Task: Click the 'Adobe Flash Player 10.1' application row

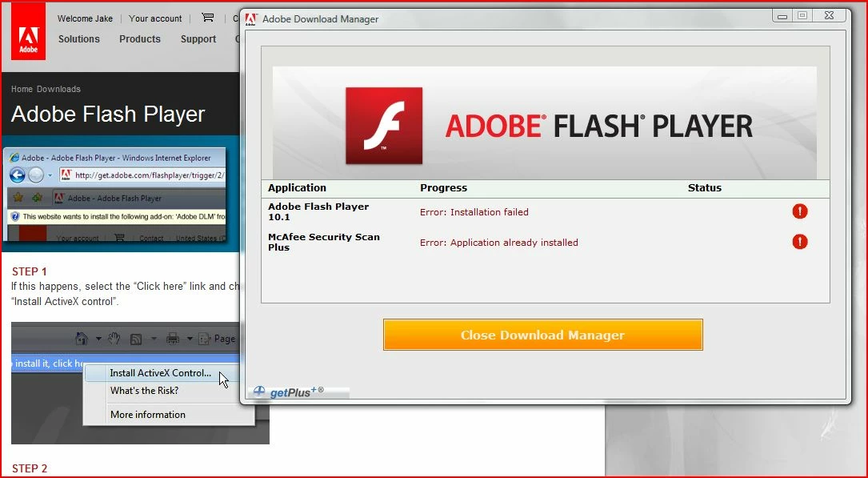Action: click(x=546, y=211)
